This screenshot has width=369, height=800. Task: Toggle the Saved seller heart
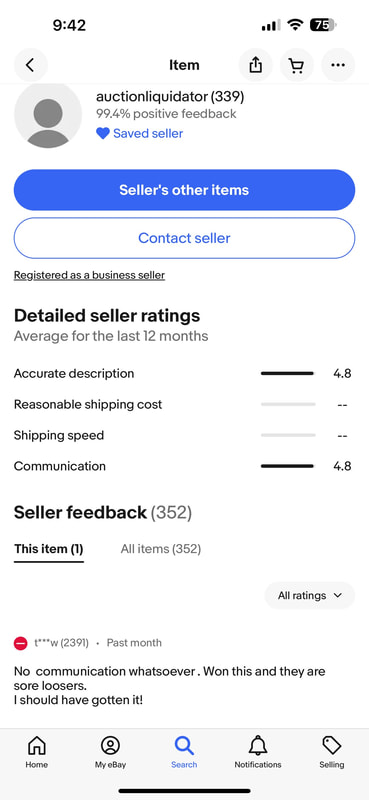pyautogui.click(x=103, y=134)
